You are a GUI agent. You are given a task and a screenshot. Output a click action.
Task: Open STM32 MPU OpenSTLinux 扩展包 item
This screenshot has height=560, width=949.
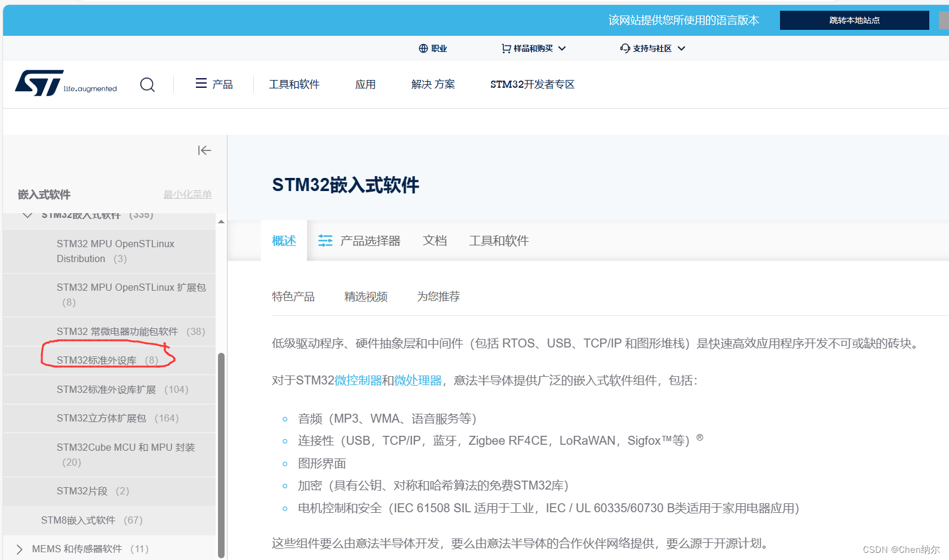click(x=109, y=295)
